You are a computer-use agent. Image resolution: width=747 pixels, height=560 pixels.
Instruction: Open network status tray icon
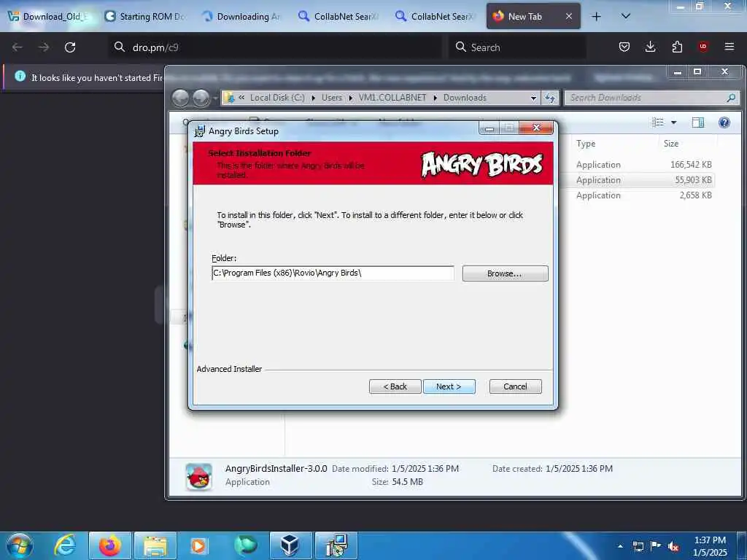click(638, 546)
